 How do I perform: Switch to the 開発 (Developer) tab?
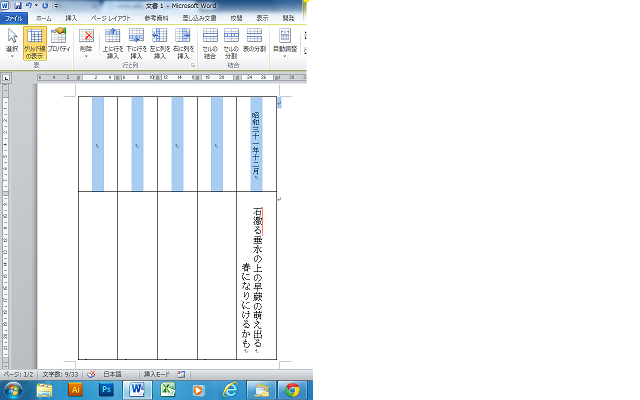pyautogui.click(x=289, y=18)
